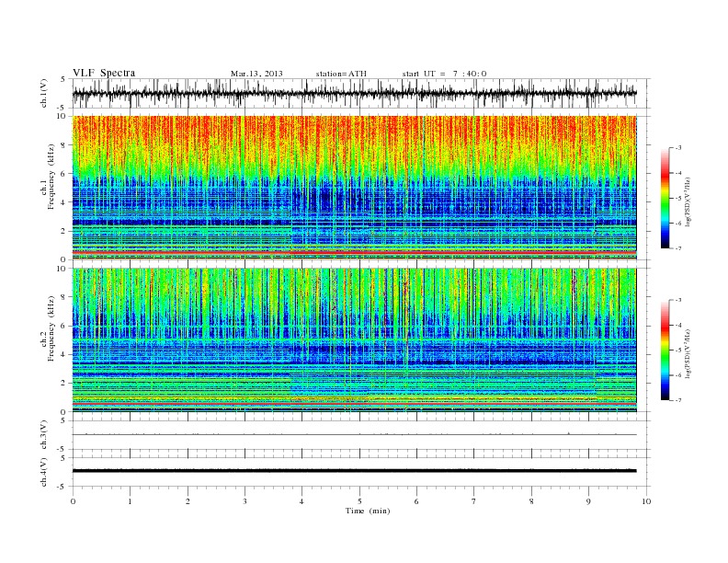Select the date text "Mar.13, 2013"
This screenshot has width=728, height=563.
256,74
